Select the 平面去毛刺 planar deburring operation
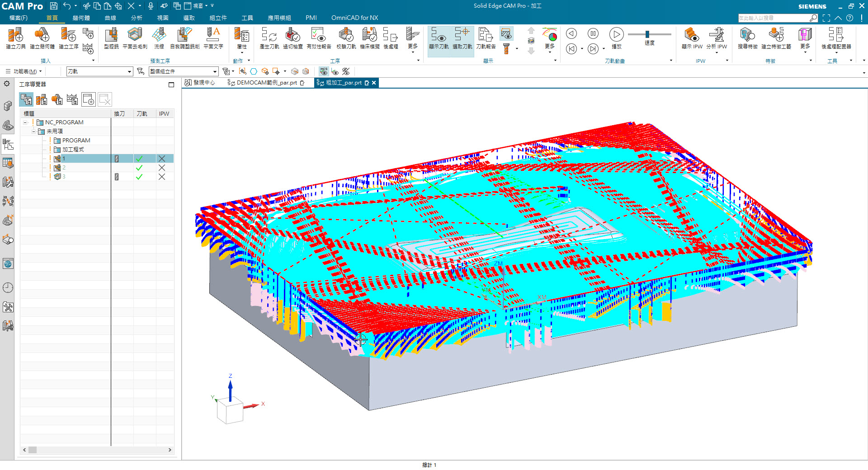868x470 pixels. click(135, 38)
